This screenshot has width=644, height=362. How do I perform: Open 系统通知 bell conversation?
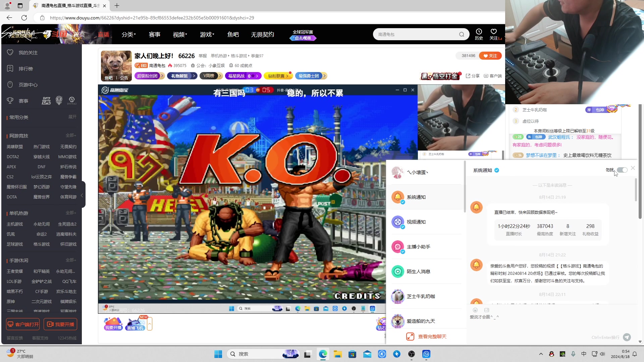point(426,197)
